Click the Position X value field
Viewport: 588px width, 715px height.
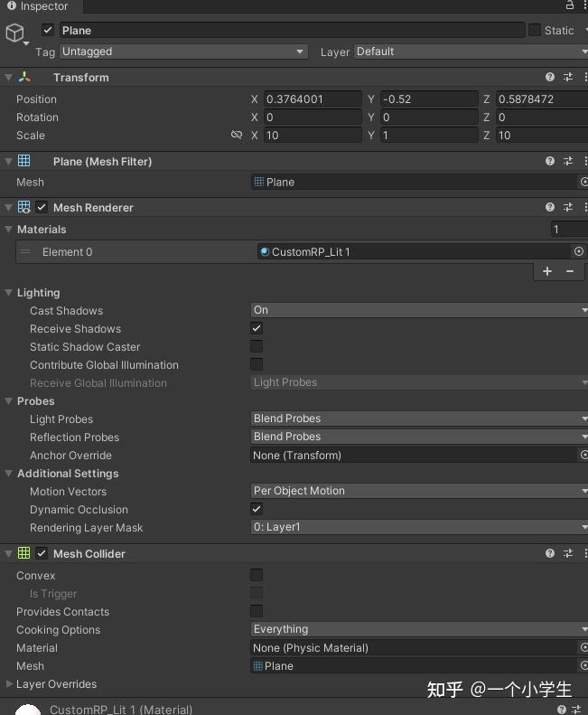[313, 99]
